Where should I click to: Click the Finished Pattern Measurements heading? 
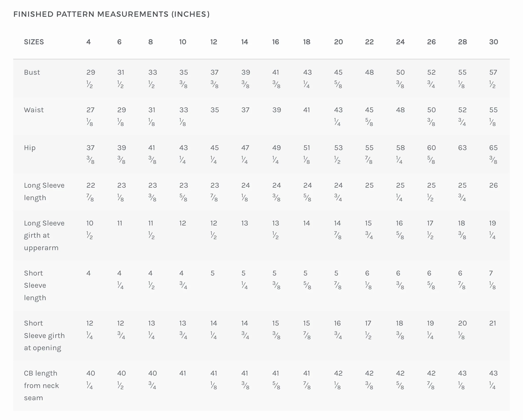point(111,14)
